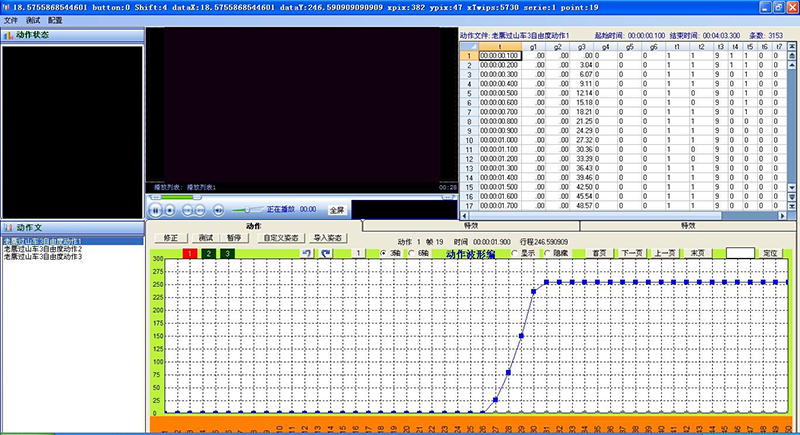Pause the media player playback
Viewport: 800px width, 435px height.
point(156,210)
